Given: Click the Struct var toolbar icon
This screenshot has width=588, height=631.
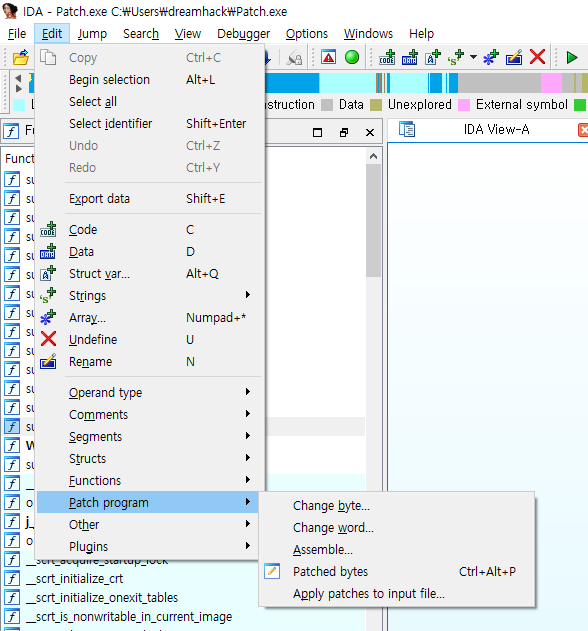Looking at the screenshot, I should pos(433,57).
